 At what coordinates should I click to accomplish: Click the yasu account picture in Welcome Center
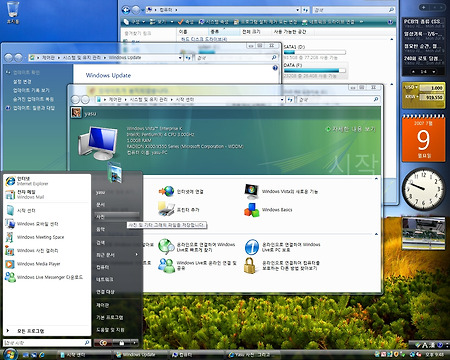click(76, 113)
